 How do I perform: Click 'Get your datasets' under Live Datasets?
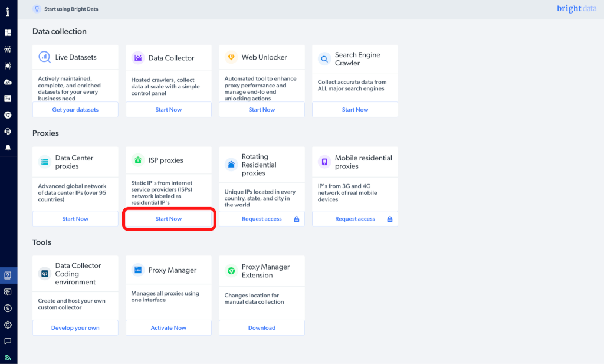pyautogui.click(x=75, y=109)
